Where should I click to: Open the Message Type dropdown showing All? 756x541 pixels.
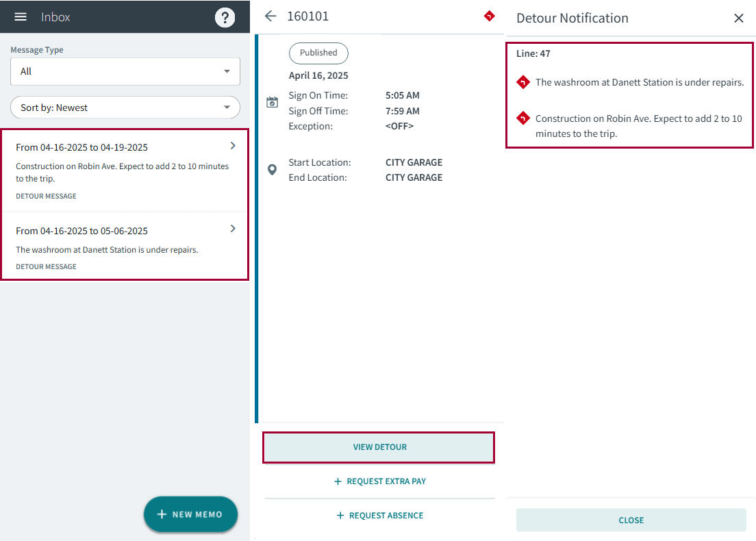[x=125, y=71]
